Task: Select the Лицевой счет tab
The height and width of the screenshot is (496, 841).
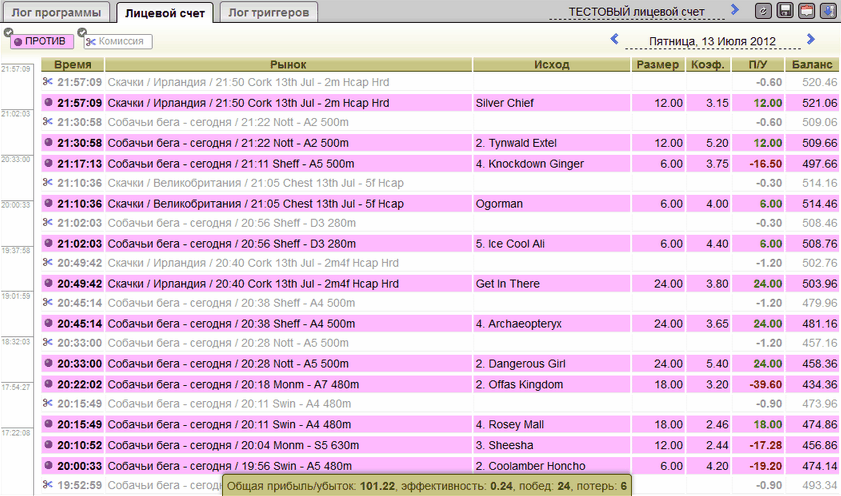Action: click(164, 12)
